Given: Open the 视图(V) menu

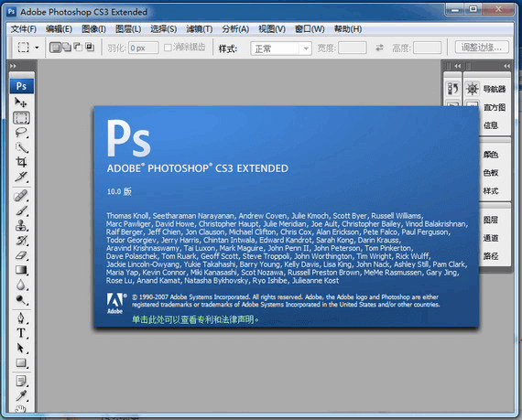Looking at the screenshot, I should tap(272, 29).
